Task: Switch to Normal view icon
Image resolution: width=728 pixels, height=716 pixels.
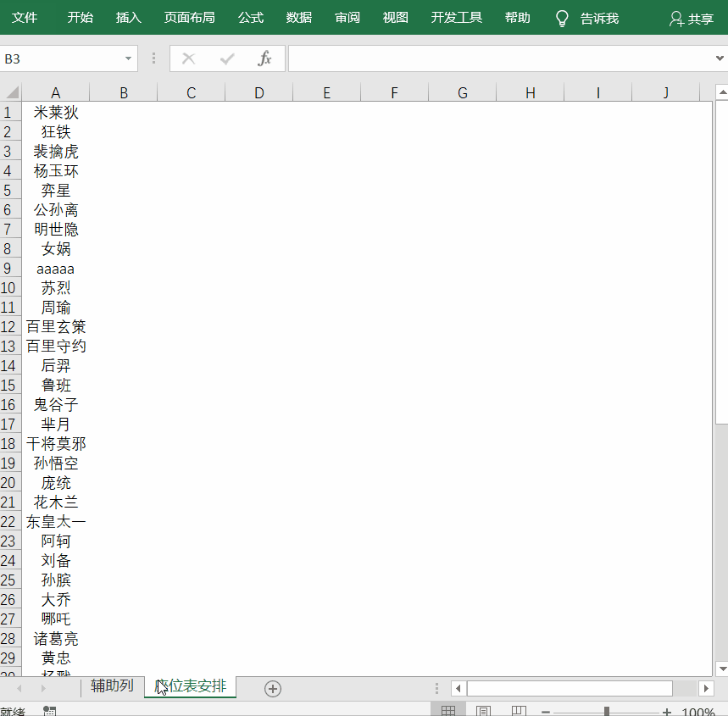Action: (448, 710)
